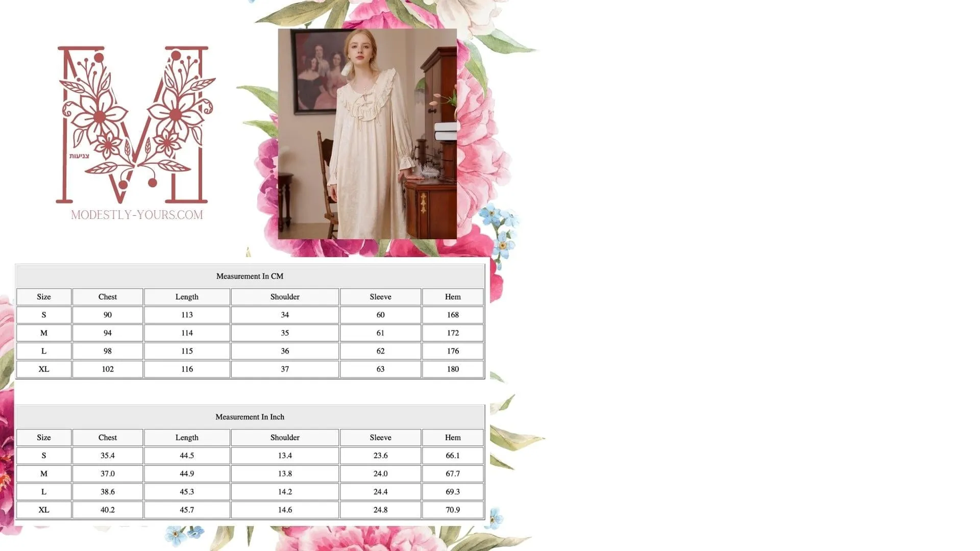Select the Chest column header in CM table
The image size is (980, 551).
coord(107,297)
